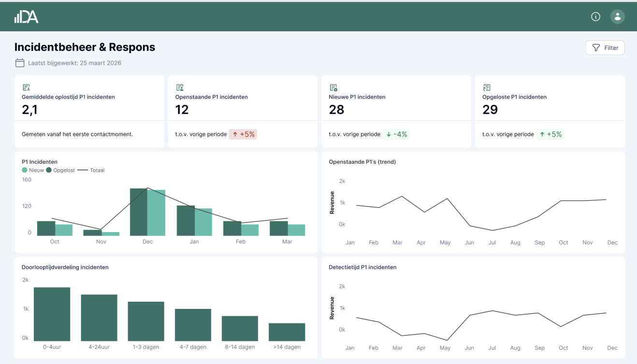The width and height of the screenshot is (637, 364).
Task: Toggle the Nieuw legend item
Action: 33,170
